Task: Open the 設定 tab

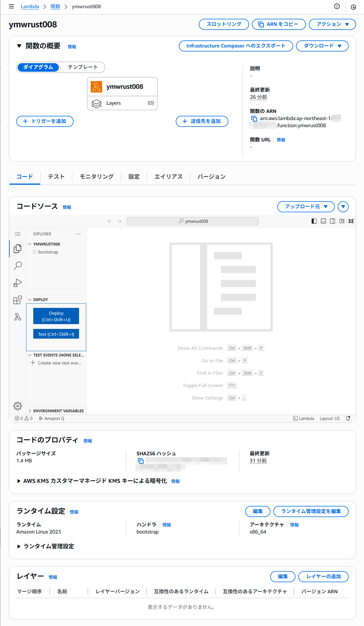Action: tap(134, 177)
